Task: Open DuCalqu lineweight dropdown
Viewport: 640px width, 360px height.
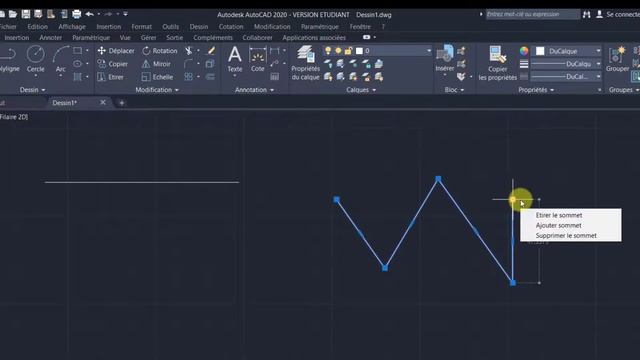Action: coord(598,64)
